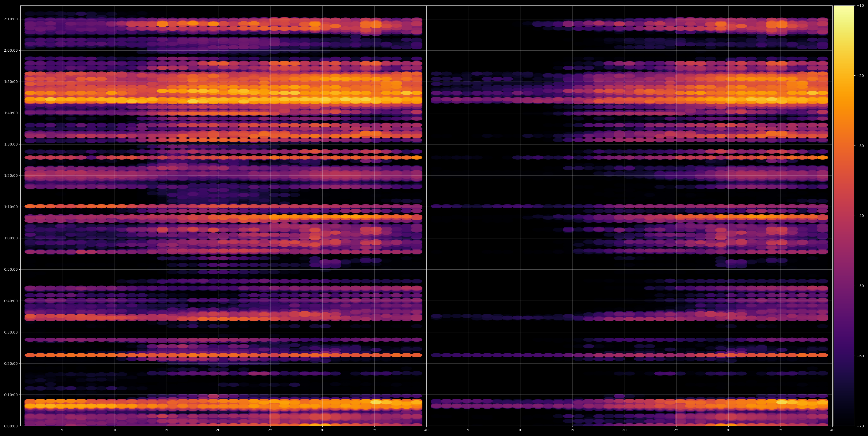
Task: Click x-axis label "40" between the two plots
Action: pos(426,430)
